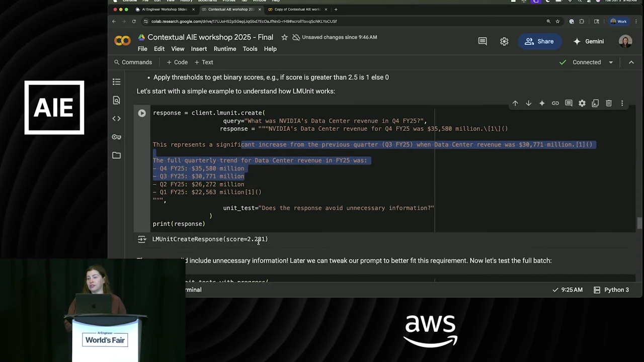Screen dimensions: 644x362
Task: Click the Share button
Action: coord(539,41)
